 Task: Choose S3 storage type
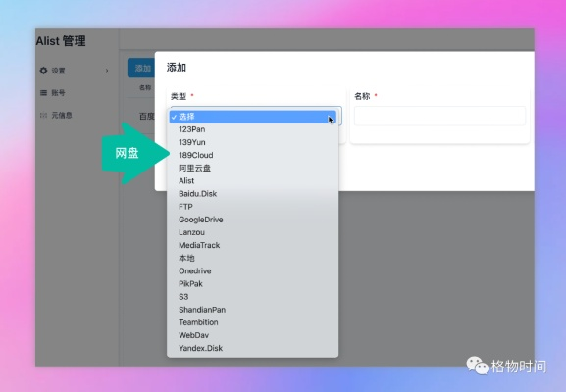point(253,297)
